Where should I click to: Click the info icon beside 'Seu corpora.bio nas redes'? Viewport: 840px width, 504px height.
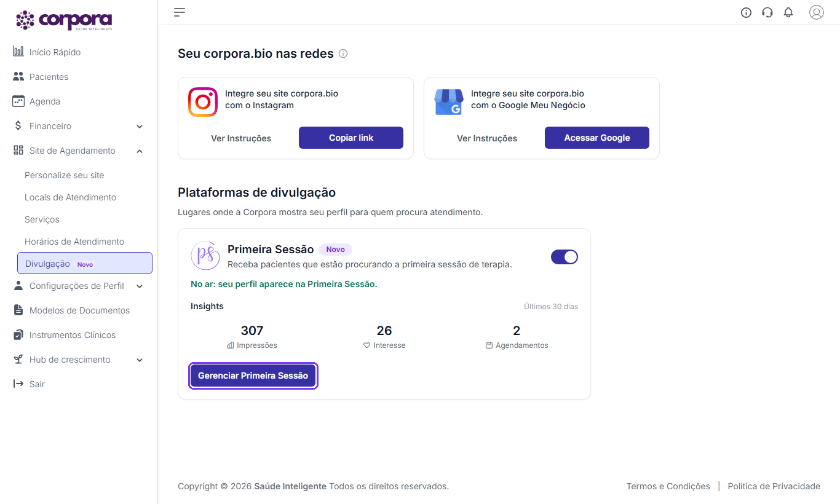tap(343, 53)
